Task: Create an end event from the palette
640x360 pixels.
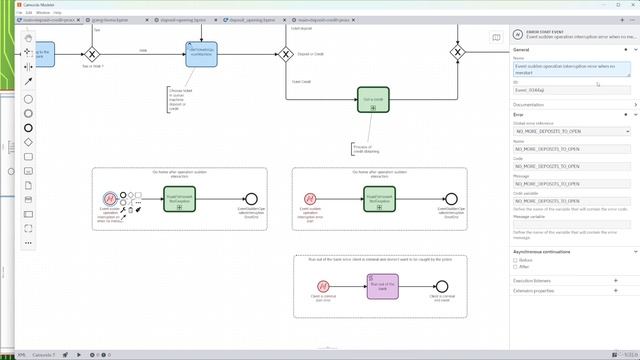Action: click(28, 128)
